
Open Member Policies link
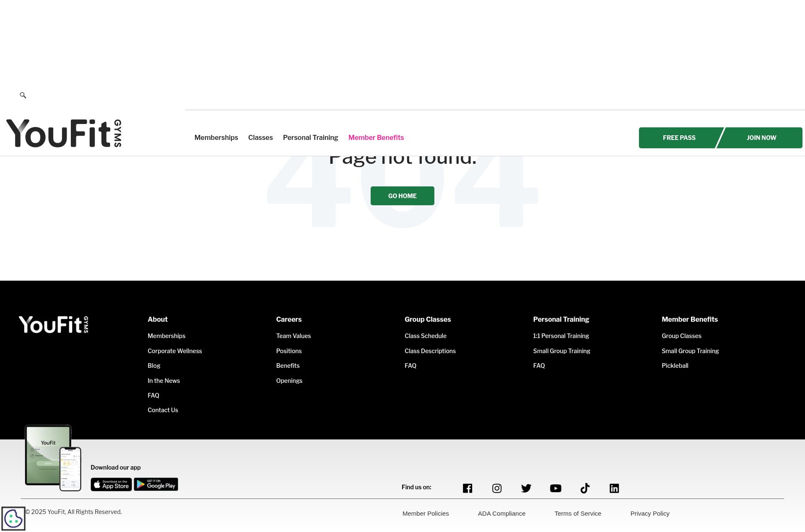coord(426,514)
